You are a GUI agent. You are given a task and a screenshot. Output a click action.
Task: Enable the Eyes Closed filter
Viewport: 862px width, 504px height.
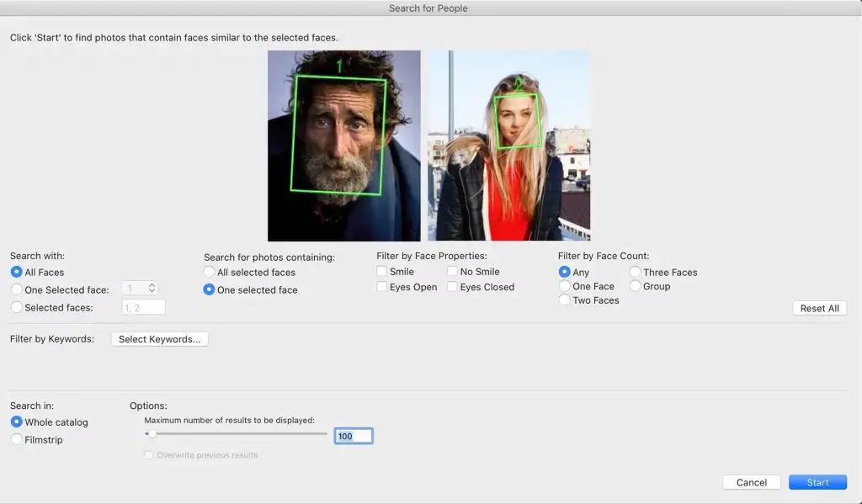coord(453,287)
